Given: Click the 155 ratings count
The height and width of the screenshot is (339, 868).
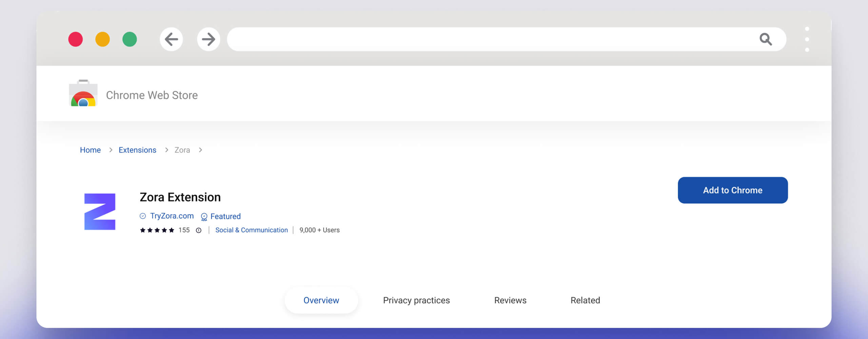Looking at the screenshot, I should click(184, 230).
